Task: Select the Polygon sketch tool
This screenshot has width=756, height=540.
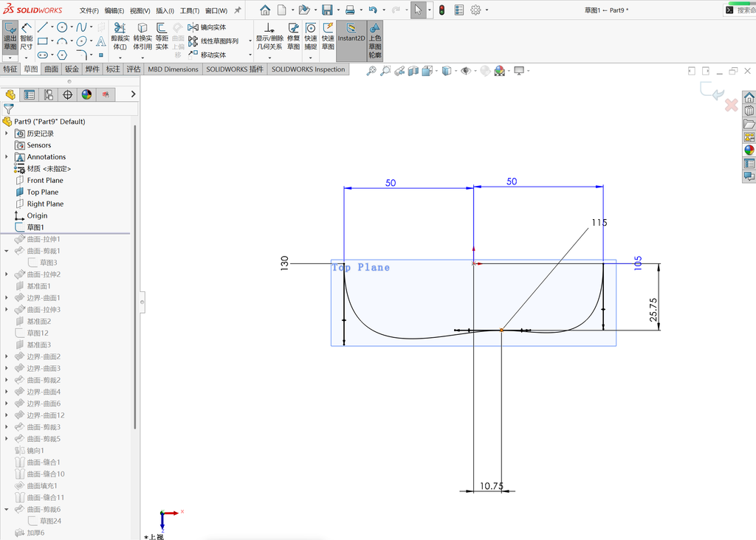Action: [x=62, y=55]
